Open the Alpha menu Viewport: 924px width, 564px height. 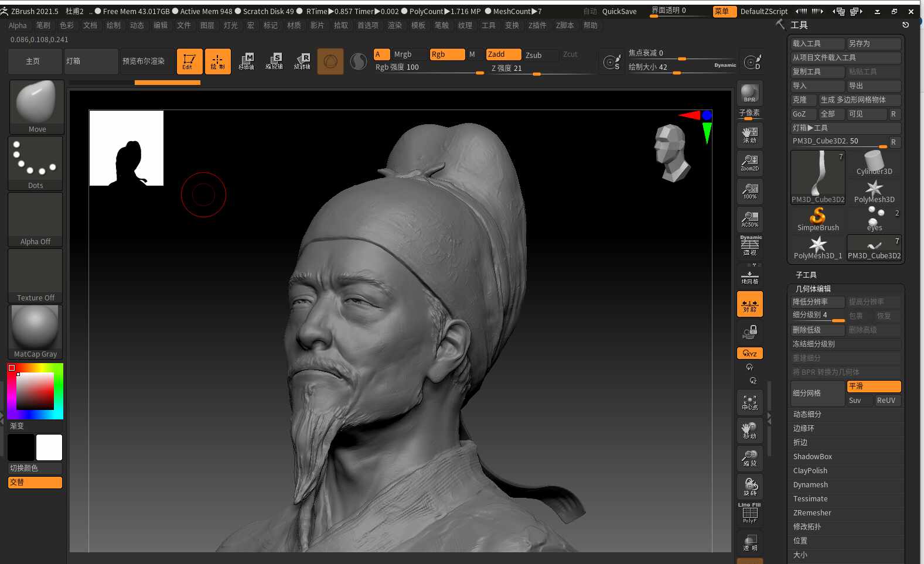[x=18, y=26]
